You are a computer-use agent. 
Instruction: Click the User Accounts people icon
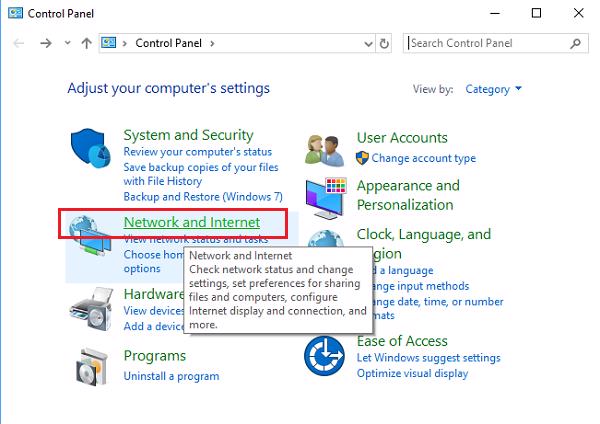326,149
